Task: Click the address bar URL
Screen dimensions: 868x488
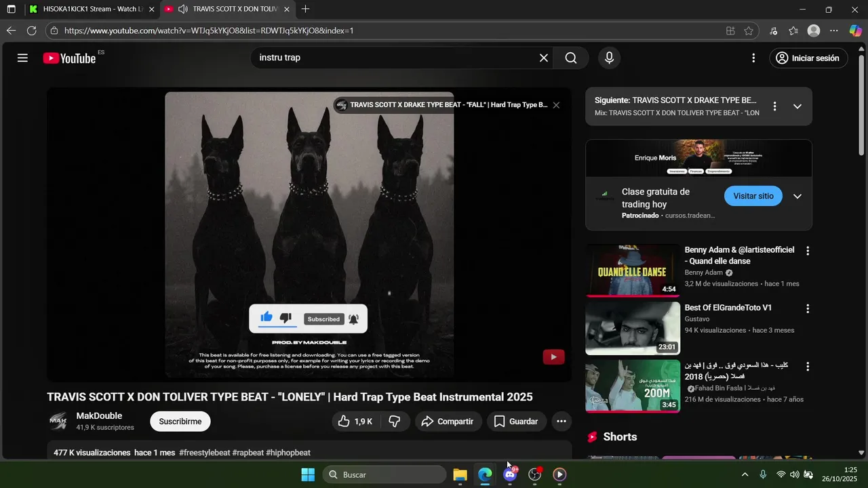Action: 210,30
